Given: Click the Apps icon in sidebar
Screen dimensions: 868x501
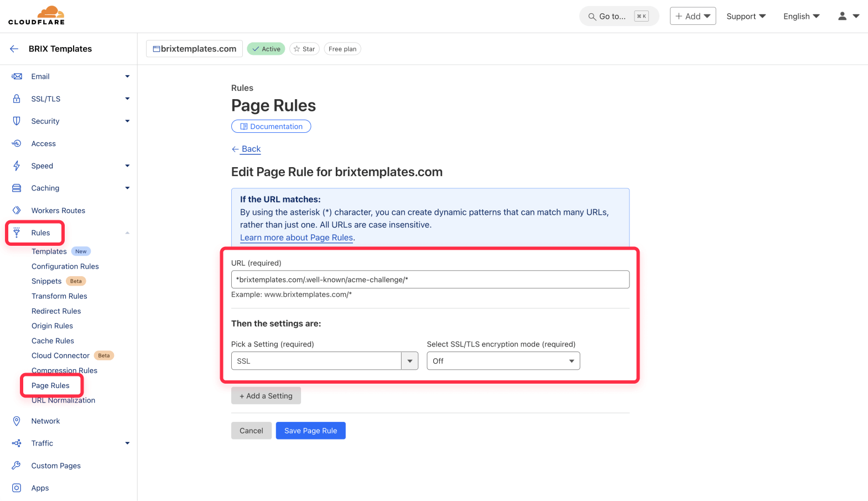Looking at the screenshot, I should click(17, 488).
